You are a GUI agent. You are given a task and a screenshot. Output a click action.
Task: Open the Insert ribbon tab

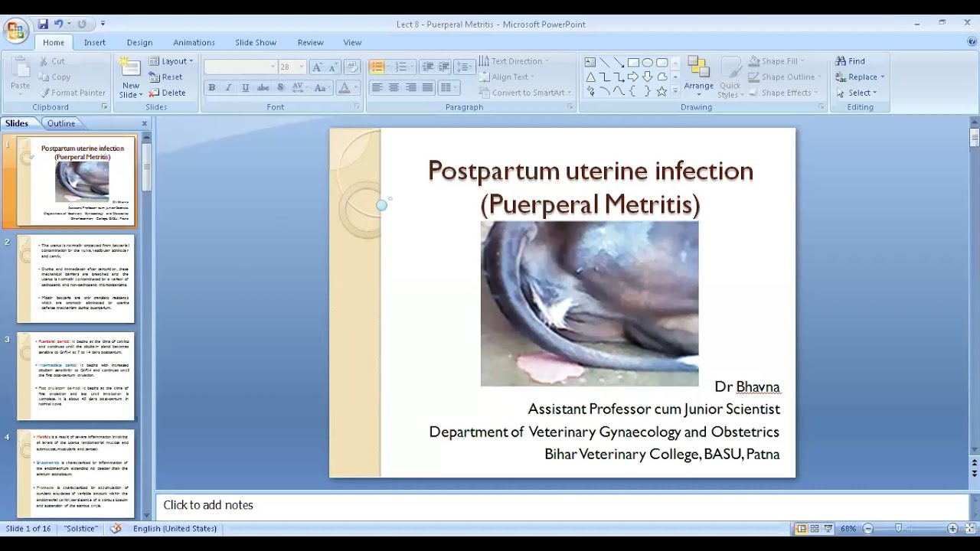pos(95,43)
